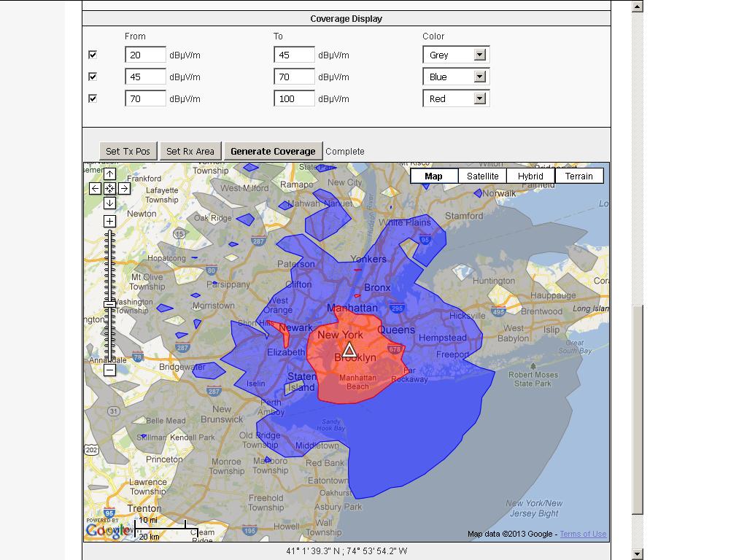Switch to the Satellite view tab

click(x=483, y=176)
